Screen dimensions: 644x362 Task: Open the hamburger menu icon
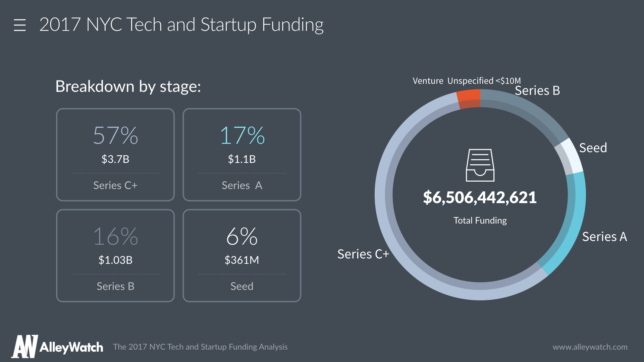click(x=20, y=25)
